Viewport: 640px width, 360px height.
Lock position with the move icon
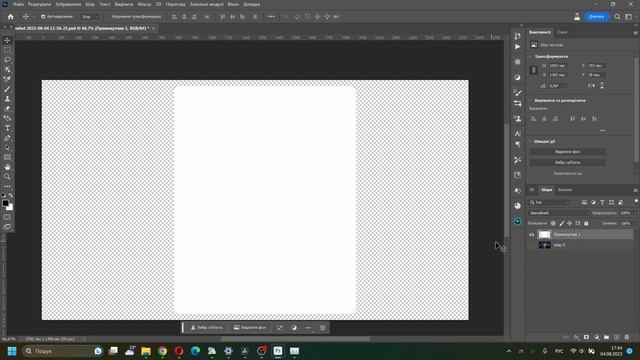click(x=570, y=223)
